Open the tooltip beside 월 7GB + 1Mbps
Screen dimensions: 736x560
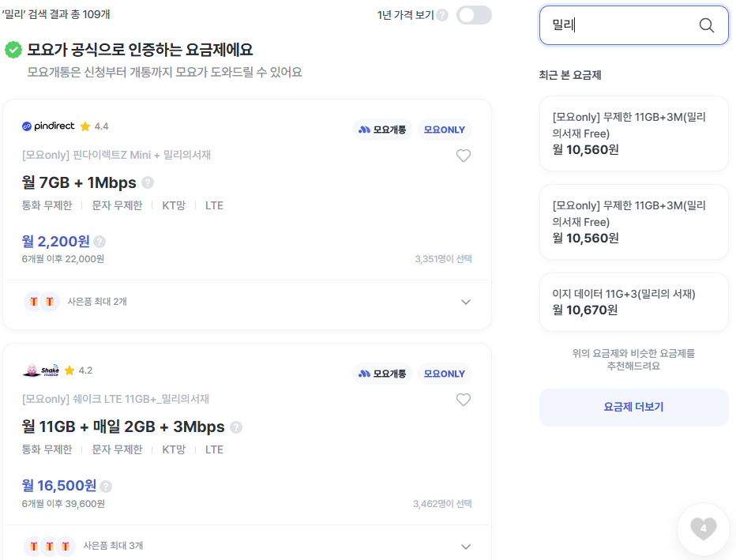148,181
